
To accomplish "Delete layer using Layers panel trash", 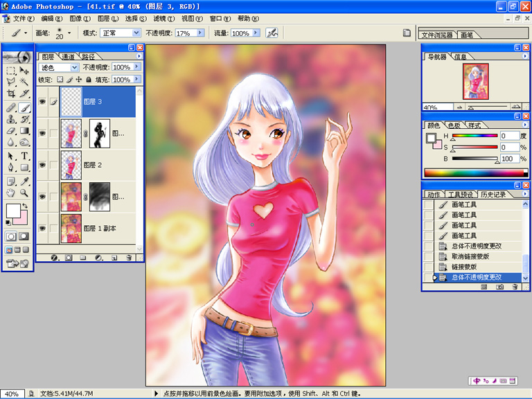I will click(129, 258).
